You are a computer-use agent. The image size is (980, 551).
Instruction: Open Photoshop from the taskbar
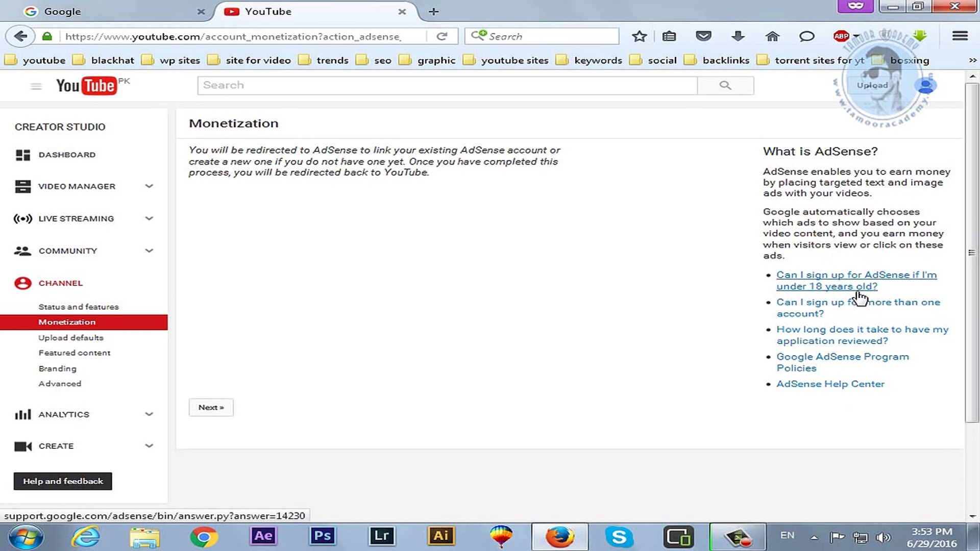(x=322, y=536)
